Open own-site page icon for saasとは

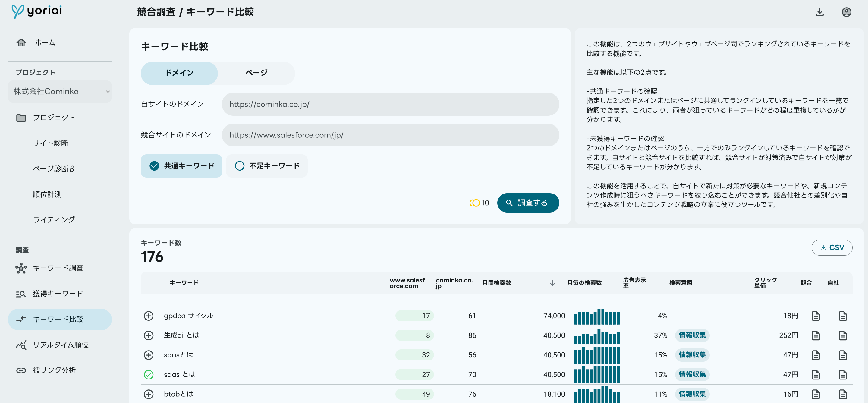[x=843, y=355]
